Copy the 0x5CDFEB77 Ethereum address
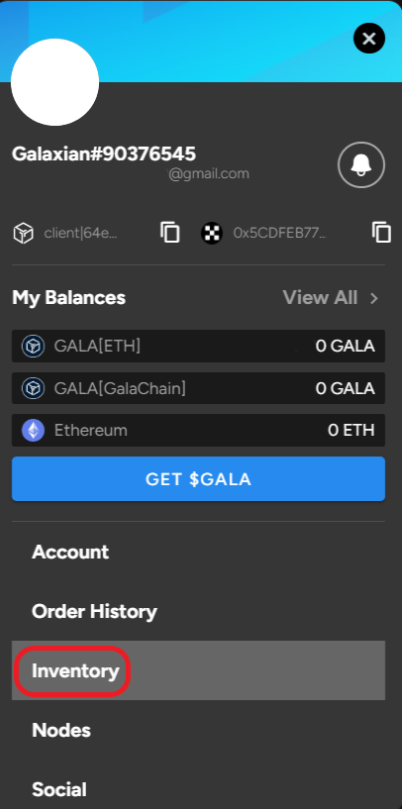The image size is (402, 809). 381,233
